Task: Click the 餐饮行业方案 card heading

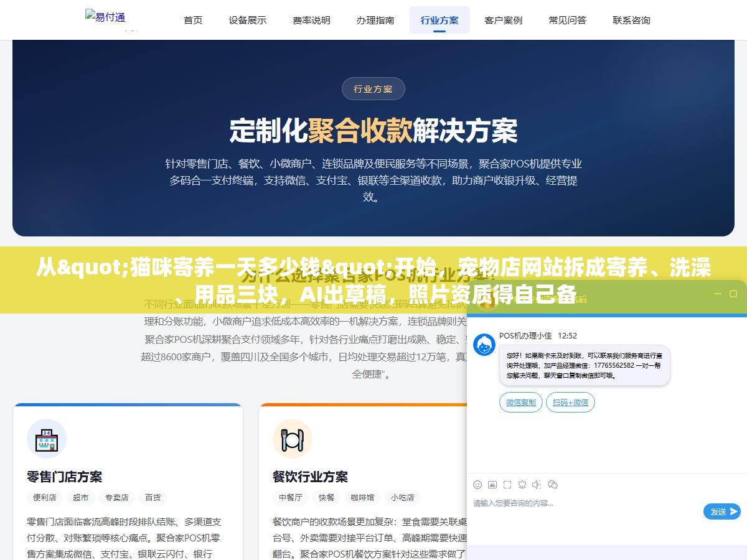Action: pyautogui.click(x=310, y=477)
